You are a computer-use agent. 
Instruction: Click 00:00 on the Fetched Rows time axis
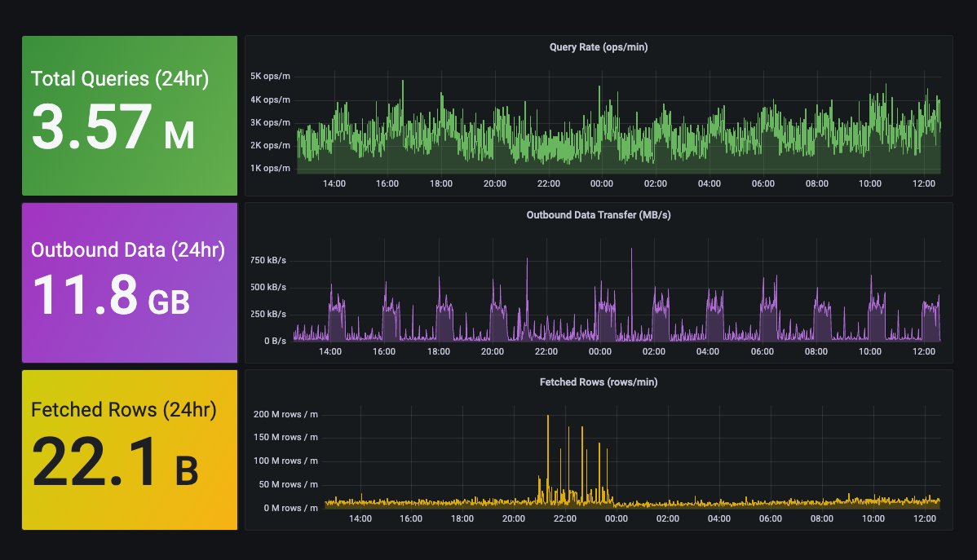click(x=617, y=518)
